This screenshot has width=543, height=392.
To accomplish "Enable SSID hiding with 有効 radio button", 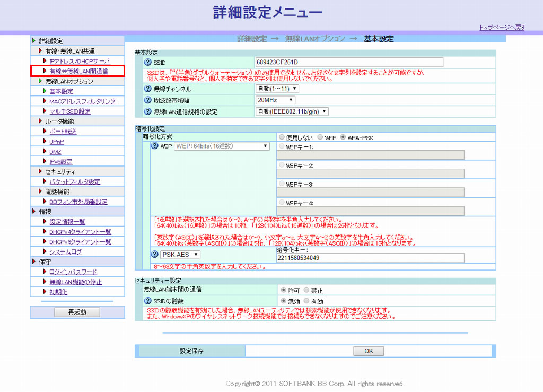I will tap(306, 300).
